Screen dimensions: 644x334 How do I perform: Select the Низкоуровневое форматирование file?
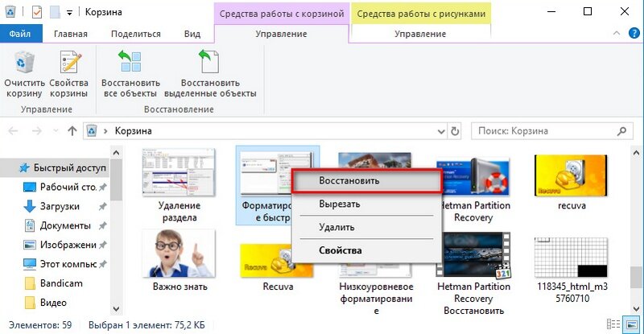(x=375, y=287)
